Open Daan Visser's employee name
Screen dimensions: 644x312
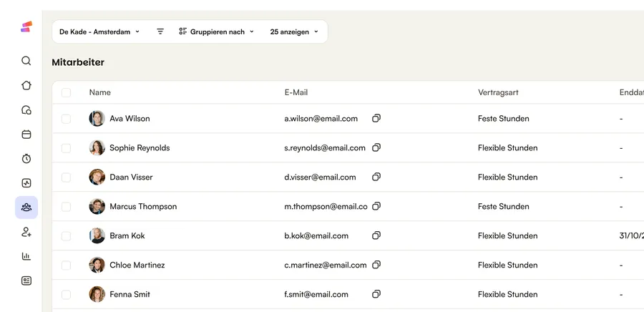click(x=131, y=177)
